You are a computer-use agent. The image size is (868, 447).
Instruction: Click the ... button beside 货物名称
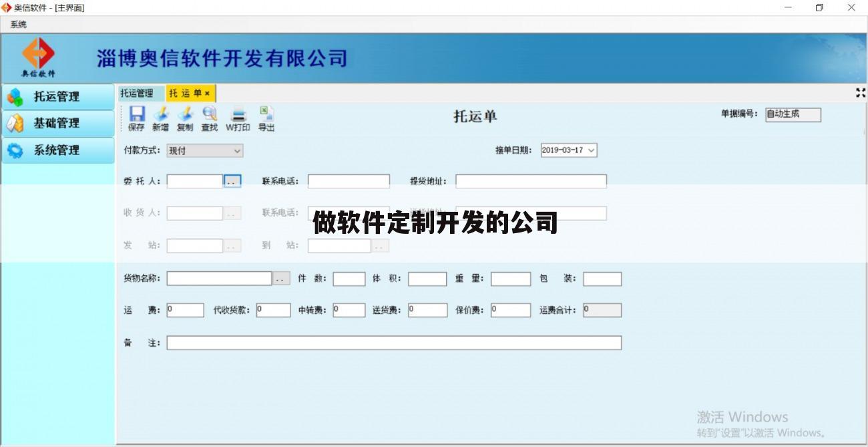(x=280, y=279)
